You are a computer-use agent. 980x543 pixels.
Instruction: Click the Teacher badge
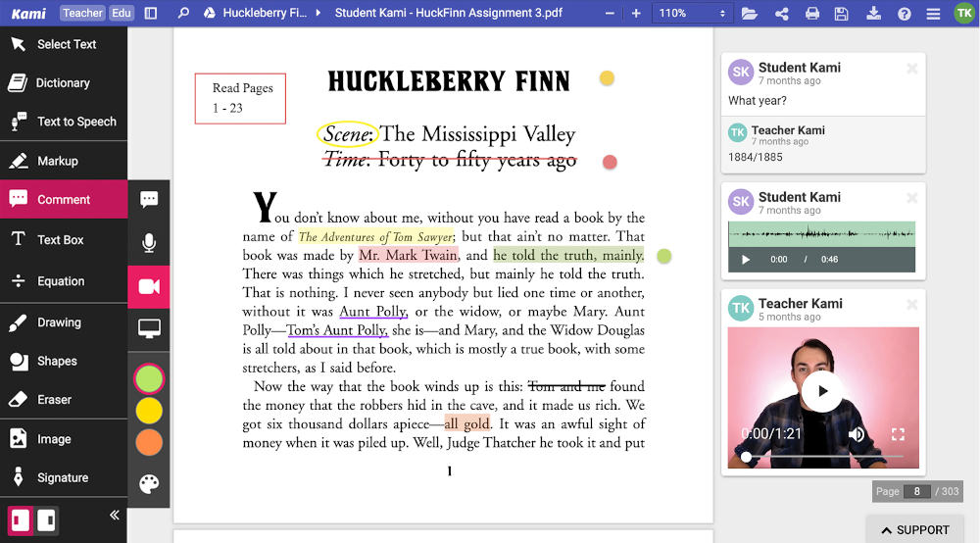point(82,13)
